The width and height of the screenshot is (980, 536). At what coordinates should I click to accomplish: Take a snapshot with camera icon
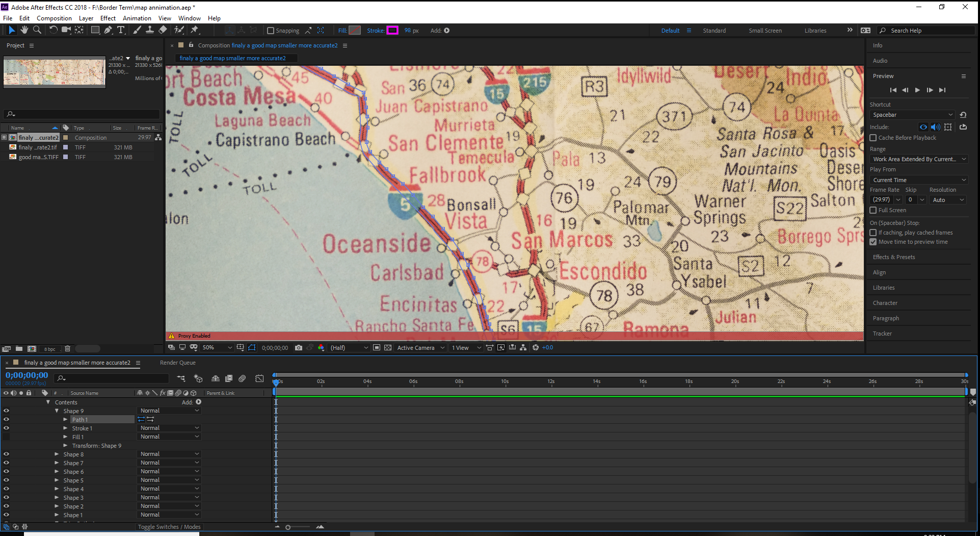(299, 348)
